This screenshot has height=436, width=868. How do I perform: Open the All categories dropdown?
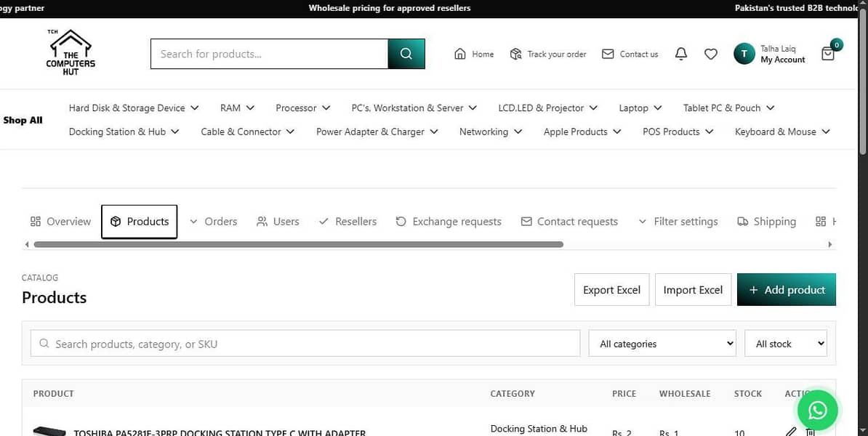pos(662,344)
